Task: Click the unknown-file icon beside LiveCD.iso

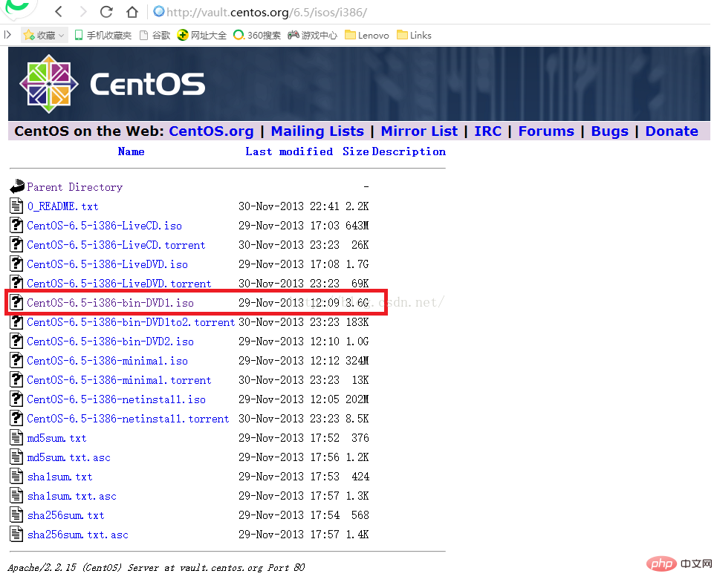Action: coord(16,225)
